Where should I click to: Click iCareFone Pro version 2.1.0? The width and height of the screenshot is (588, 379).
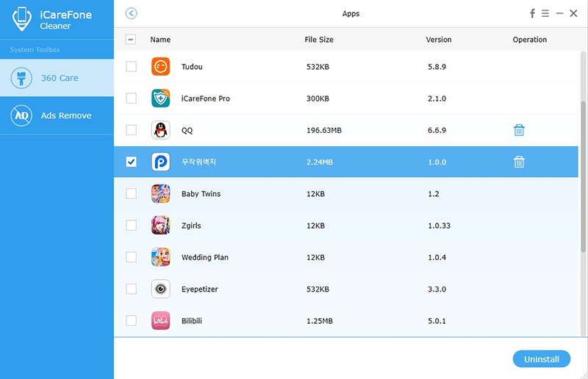[437, 98]
